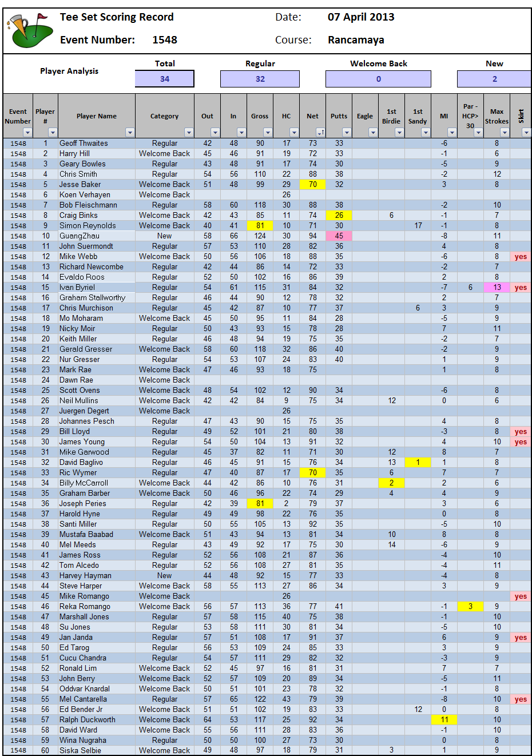
Task: Open the Putts column filter dropdown
Action: click(346, 133)
